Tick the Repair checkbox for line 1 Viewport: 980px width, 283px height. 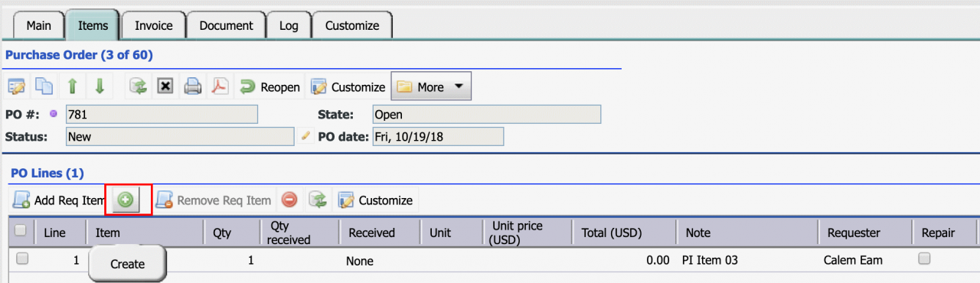point(924,259)
